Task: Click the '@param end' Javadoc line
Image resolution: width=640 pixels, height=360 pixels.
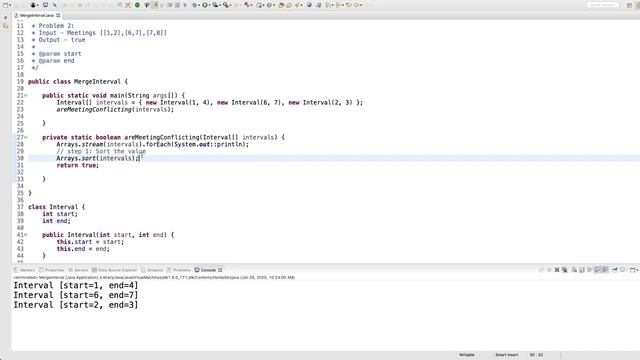Action: pyautogui.click(x=56, y=61)
